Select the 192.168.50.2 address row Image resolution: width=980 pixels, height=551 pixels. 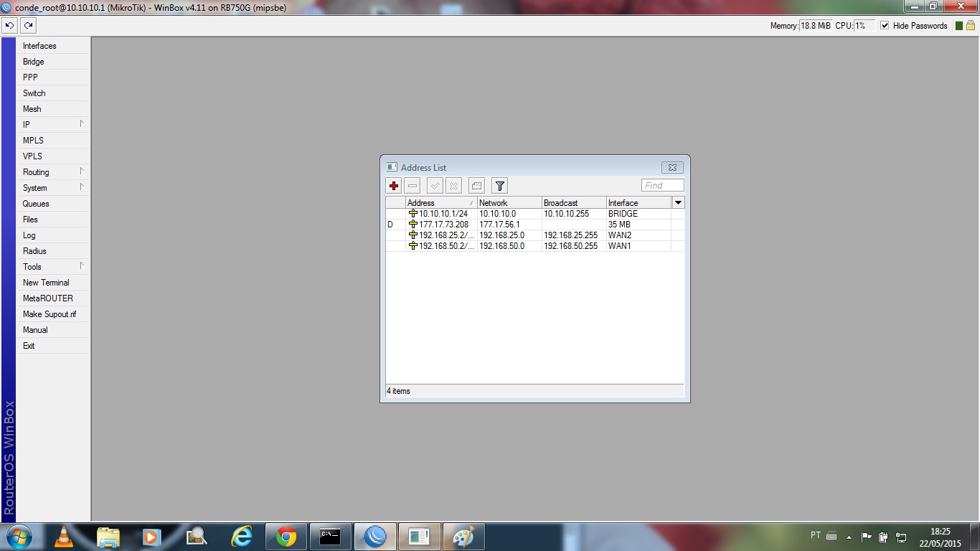(x=534, y=246)
